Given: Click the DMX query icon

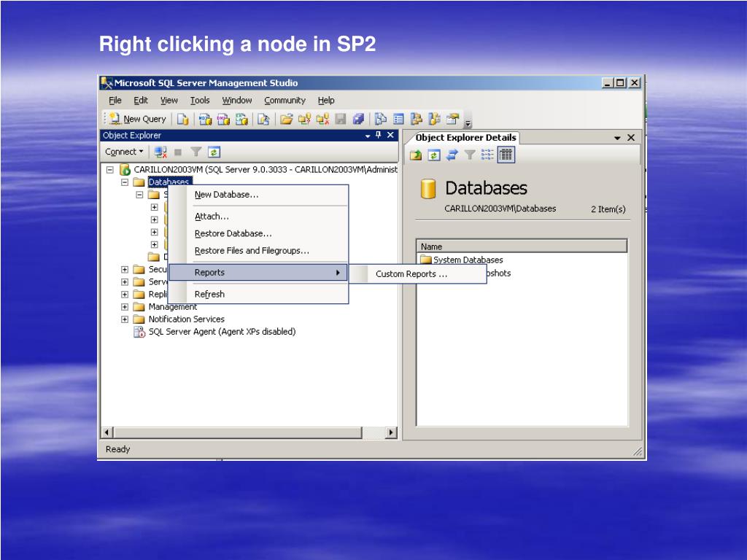Looking at the screenshot, I should coord(223,119).
